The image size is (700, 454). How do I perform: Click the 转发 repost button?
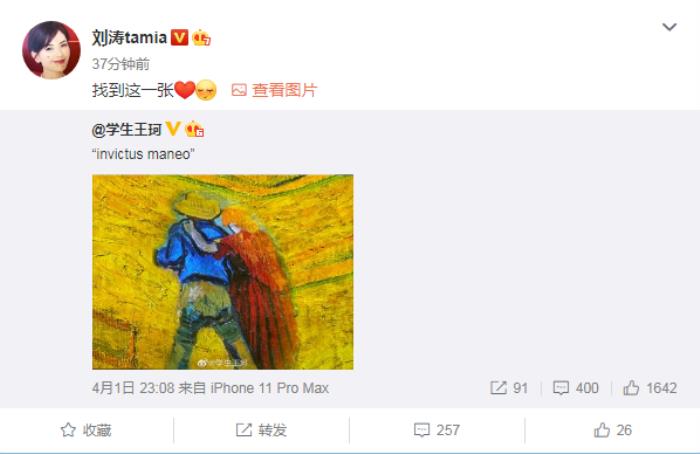pyautogui.click(x=261, y=430)
